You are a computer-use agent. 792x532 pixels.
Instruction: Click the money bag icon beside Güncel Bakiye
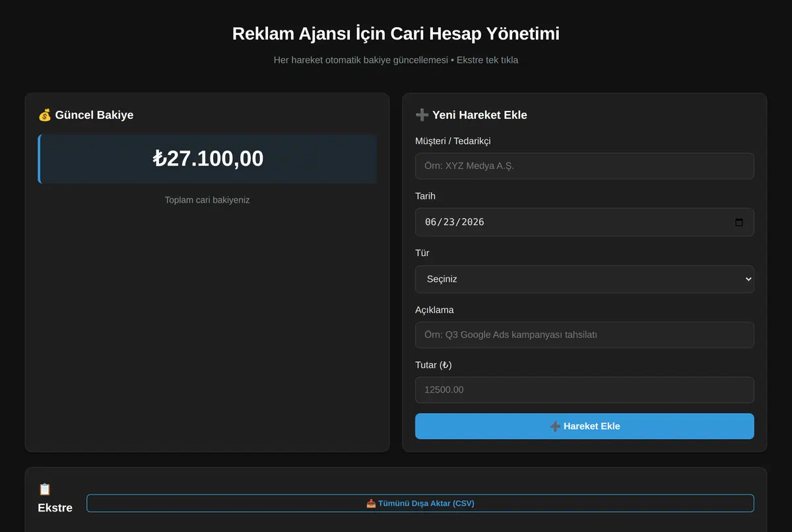44,115
